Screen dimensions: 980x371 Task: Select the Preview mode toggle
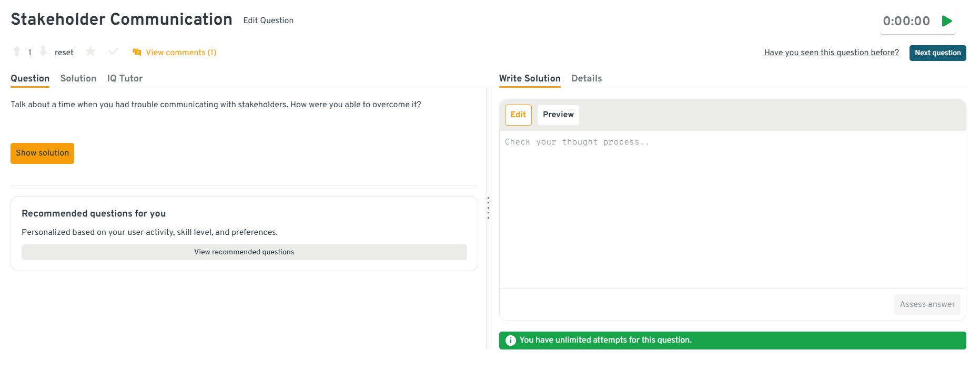coord(558,115)
